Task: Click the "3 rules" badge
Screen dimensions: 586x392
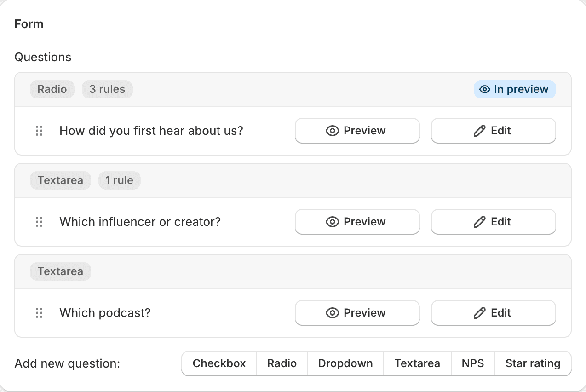Action: point(107,89)
